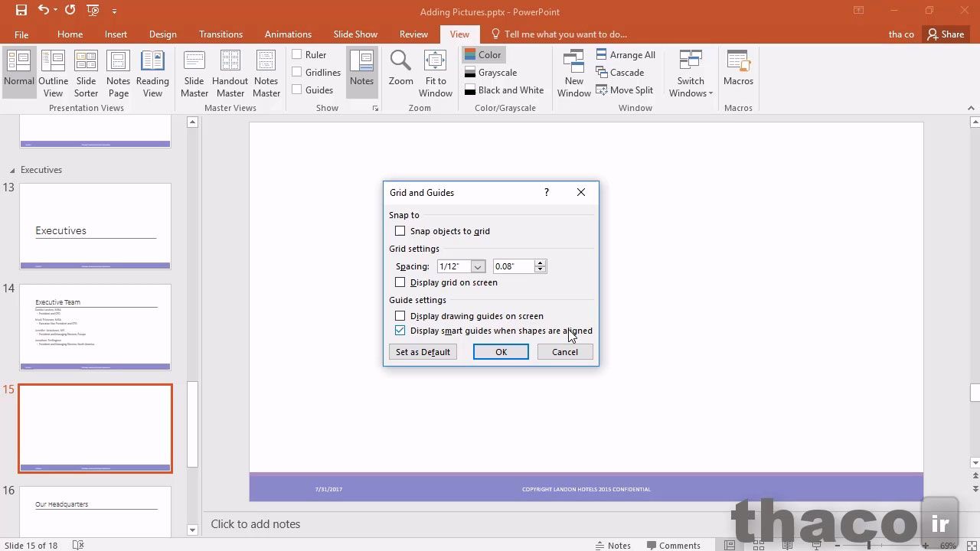980x551 pixels.
Task: Start slideshow from beginning via quick access icon
Action: [93, 11]
